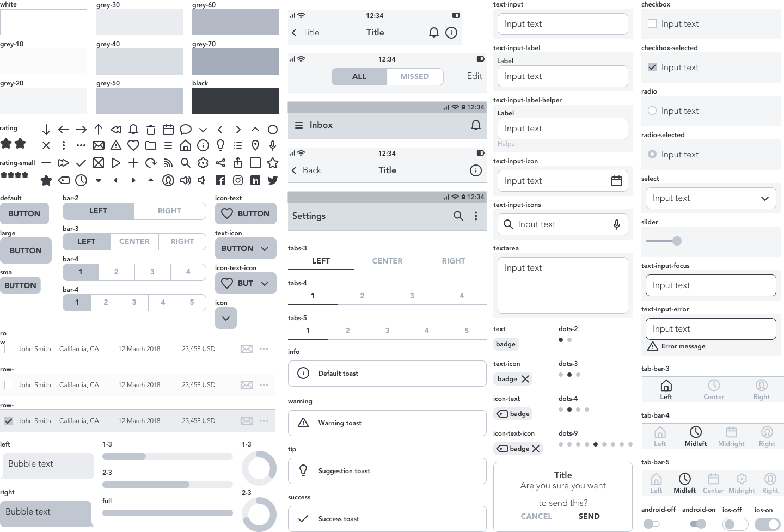Click the microphone icon inside the search input
Viewport: 784px width, 532px height.
(x=617, y=224)
